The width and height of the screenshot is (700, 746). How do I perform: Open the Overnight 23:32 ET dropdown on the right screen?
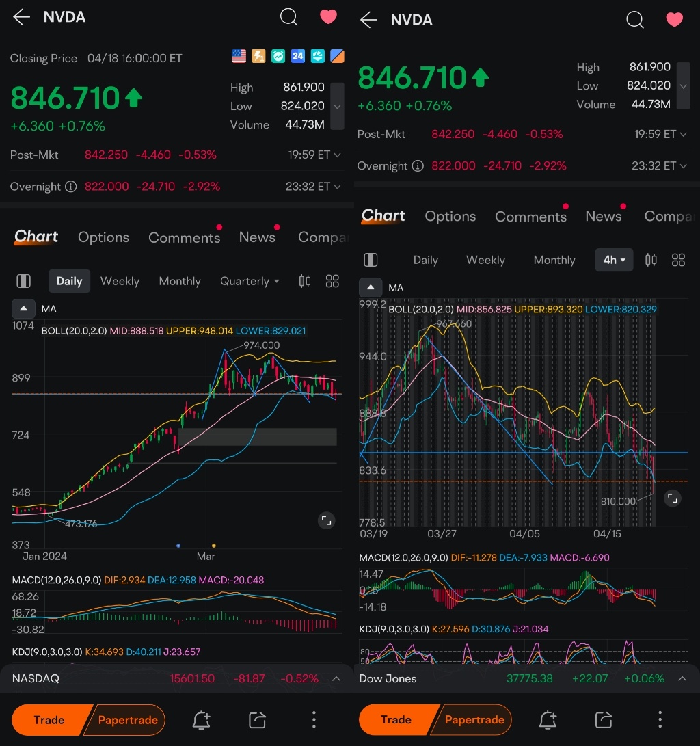659,165
